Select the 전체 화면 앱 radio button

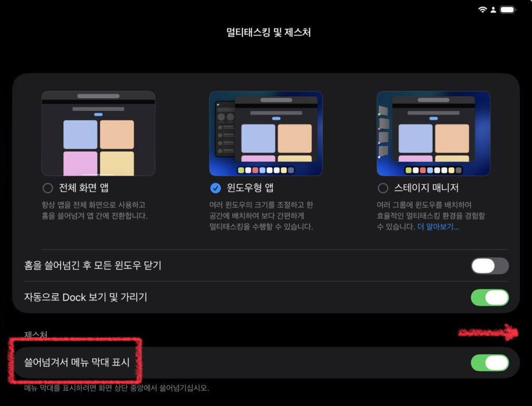[x=48, y=188]
